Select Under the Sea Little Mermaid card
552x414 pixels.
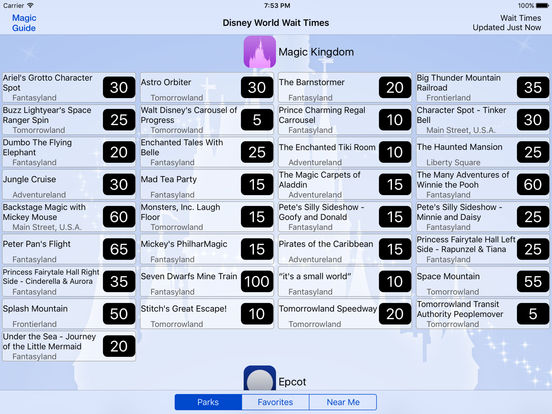(69, 346)
